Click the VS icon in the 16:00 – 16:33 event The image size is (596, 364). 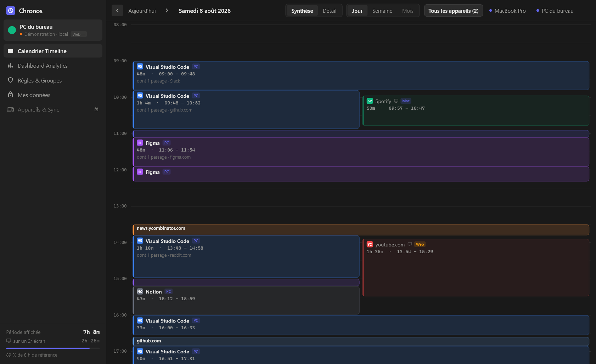coord(140,320)
